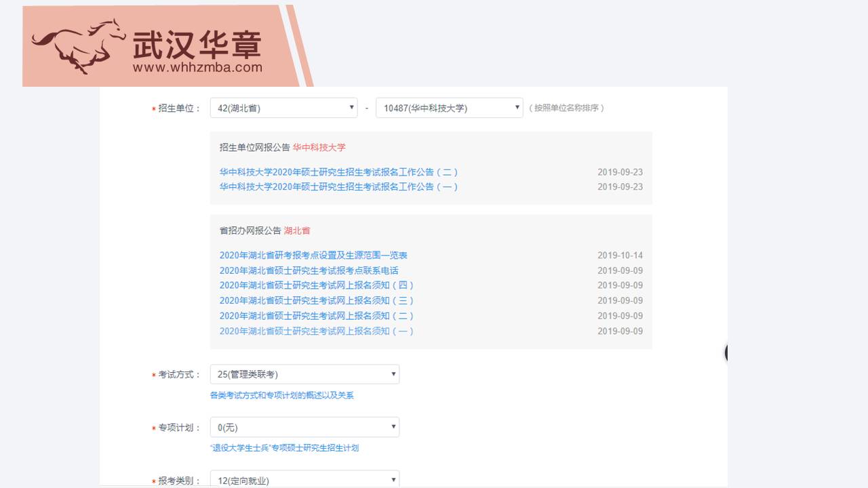Expand the 专项计划 dropdown 0(无)
868x488 pixels.
304,427
